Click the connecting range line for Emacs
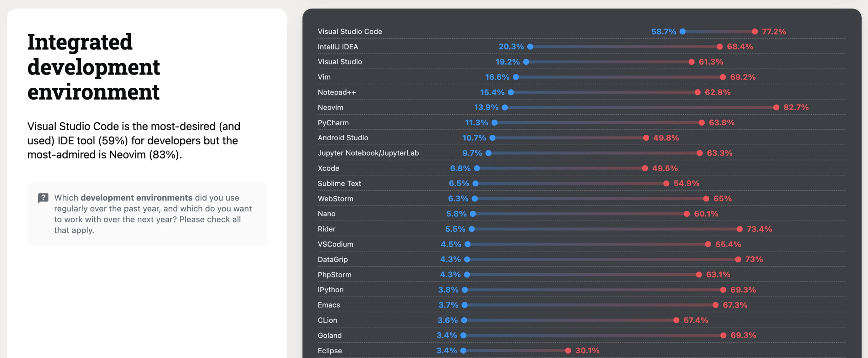 click(590, 305)
